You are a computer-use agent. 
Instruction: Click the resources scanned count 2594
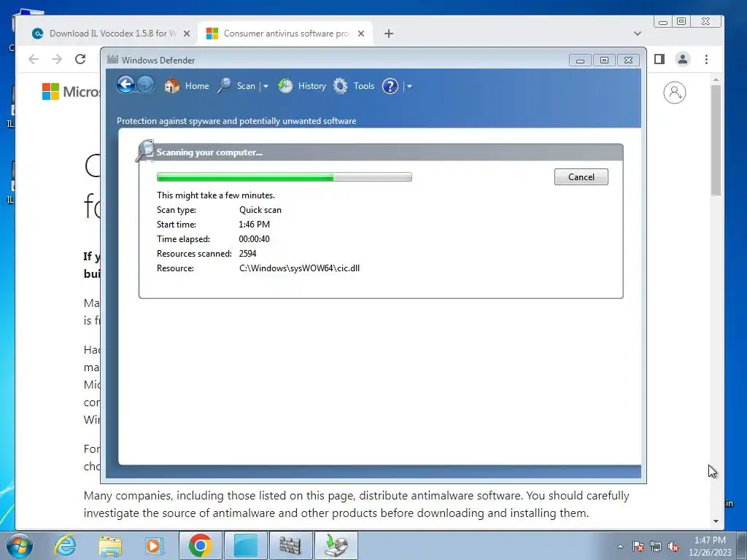(247, 254)
